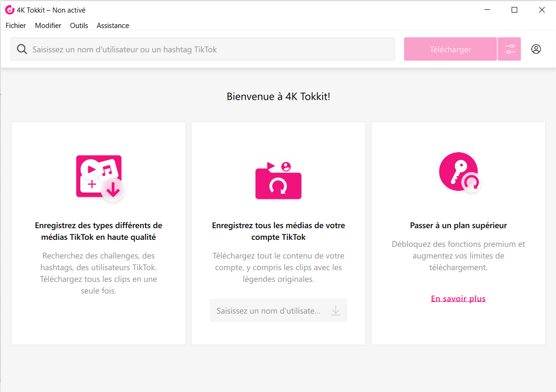
Task: Click the download arrow in username field
Action: point(335,310)
